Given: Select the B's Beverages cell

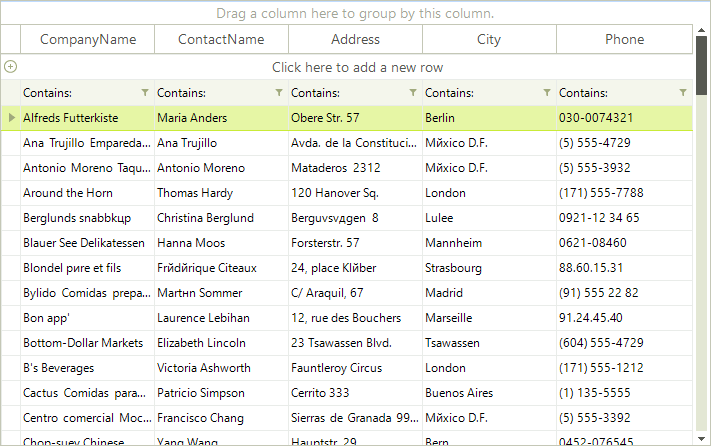Looking at the screenshot, I should 88,368.
